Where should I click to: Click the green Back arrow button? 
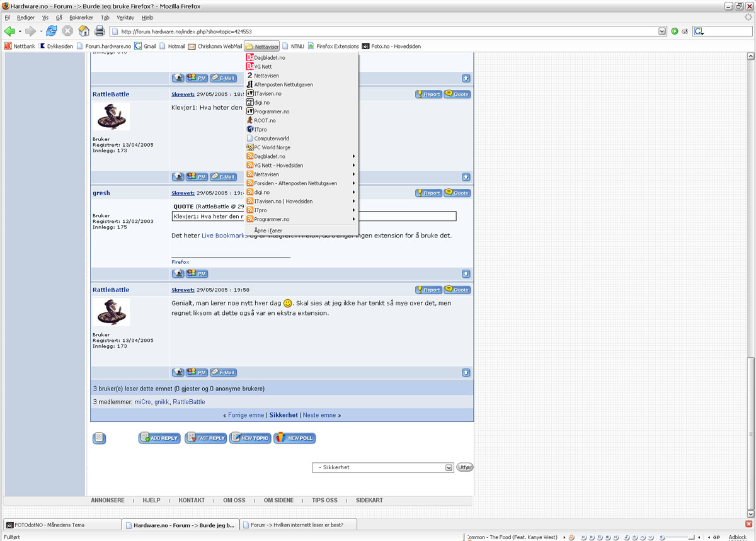9,31
